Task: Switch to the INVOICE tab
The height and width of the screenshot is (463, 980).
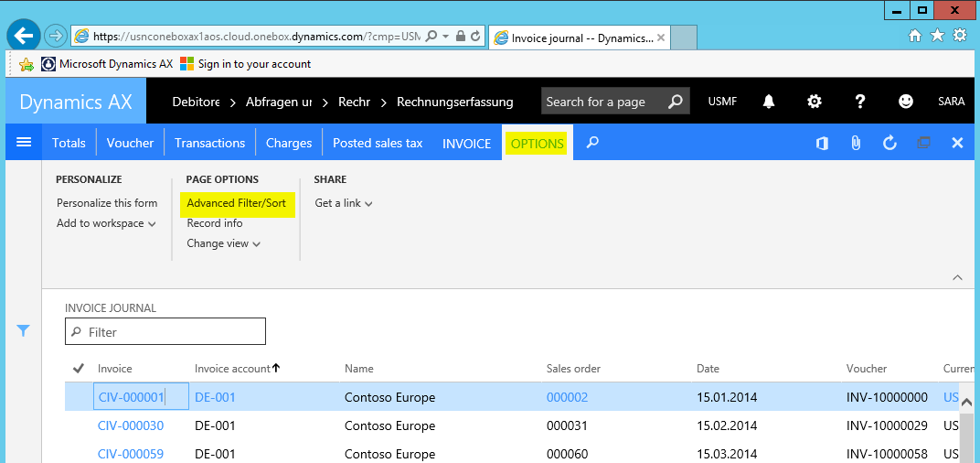Action: [467, 143]
